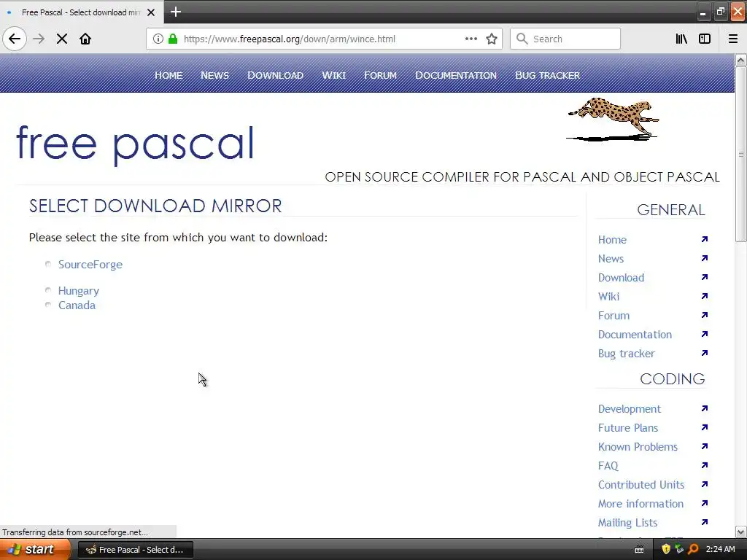Select the Hungary mirror radio bullet
Image resolution: width=747 pixels, height=560 pixels.
point(48,290)
